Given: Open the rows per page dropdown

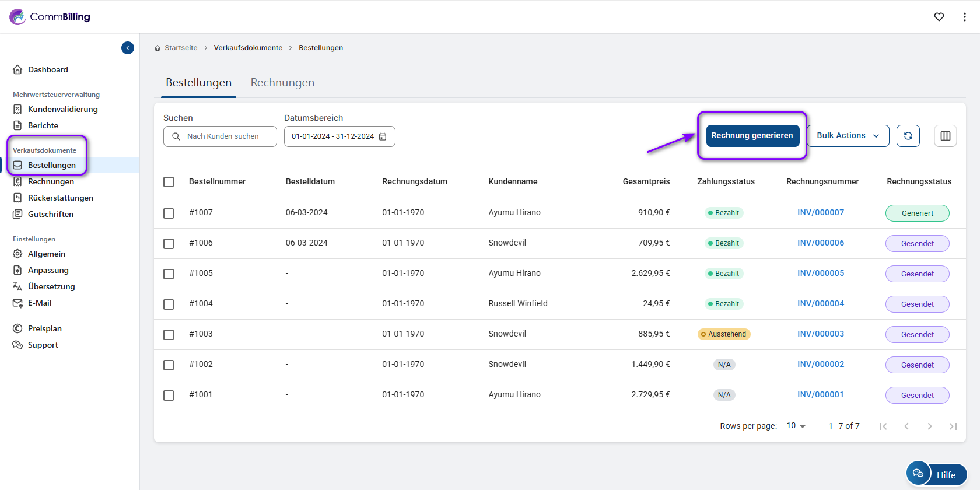Looking at the screenshot, I should [796, 426].
